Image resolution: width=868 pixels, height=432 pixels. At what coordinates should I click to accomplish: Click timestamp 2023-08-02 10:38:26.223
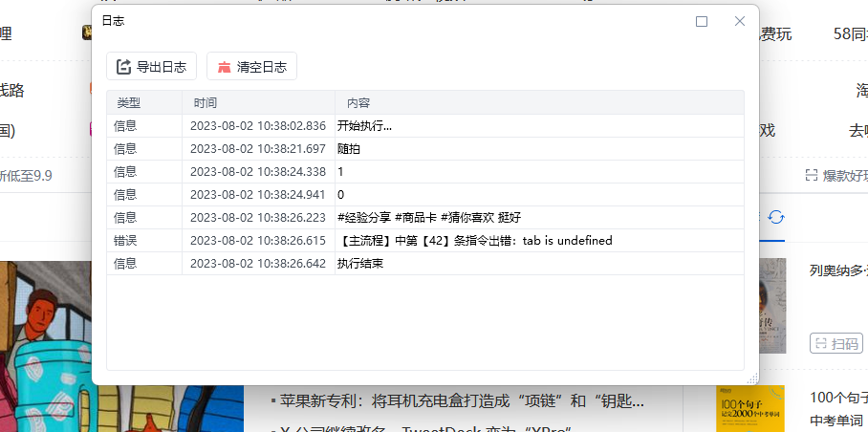point(258,217)
